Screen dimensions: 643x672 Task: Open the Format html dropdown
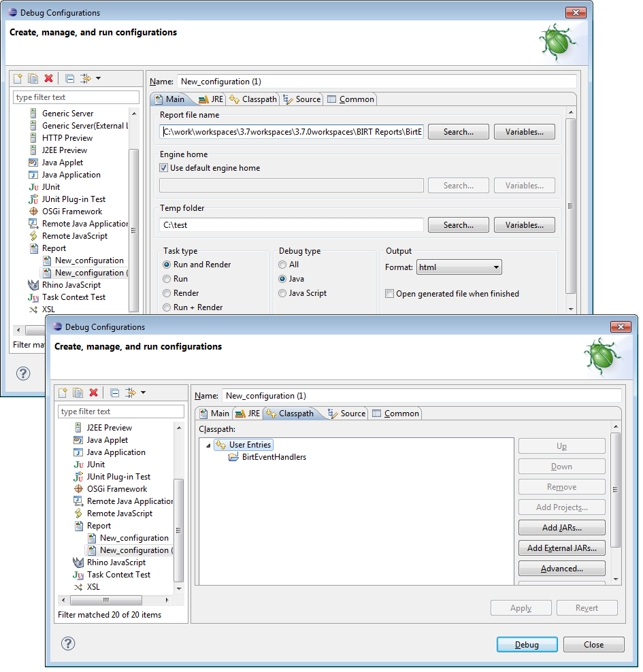[459, 267]
